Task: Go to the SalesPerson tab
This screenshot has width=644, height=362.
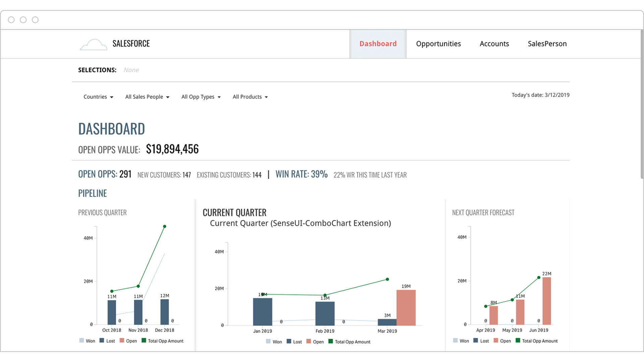Action: coord(547,44)
